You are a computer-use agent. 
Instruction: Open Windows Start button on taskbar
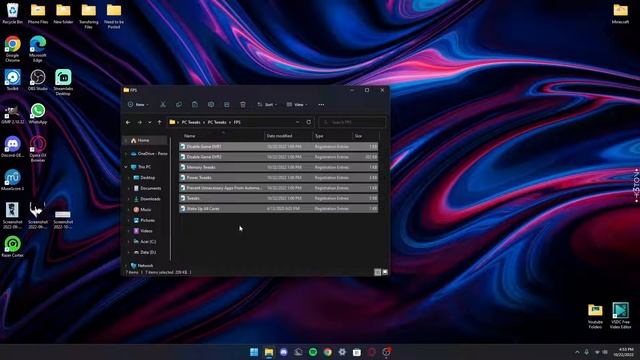tap(254, 352)
